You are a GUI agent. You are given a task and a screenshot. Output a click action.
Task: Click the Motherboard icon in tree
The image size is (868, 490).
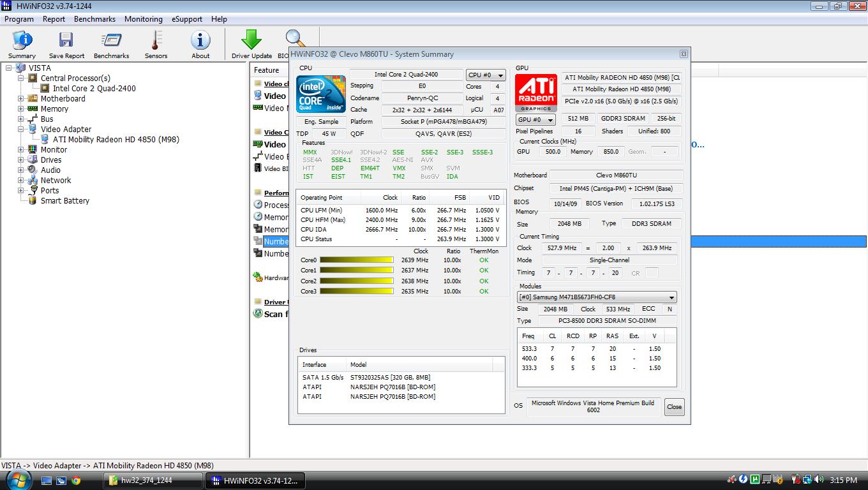tap(33, 99)
